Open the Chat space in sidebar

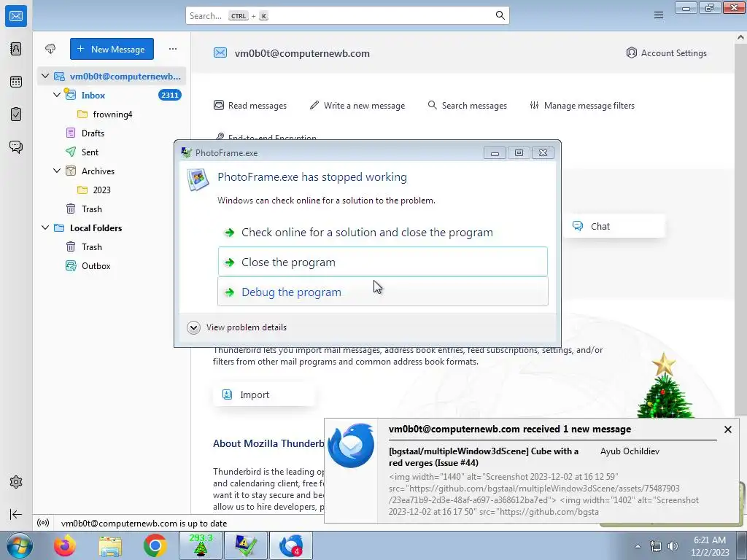[x=16, y=147]
